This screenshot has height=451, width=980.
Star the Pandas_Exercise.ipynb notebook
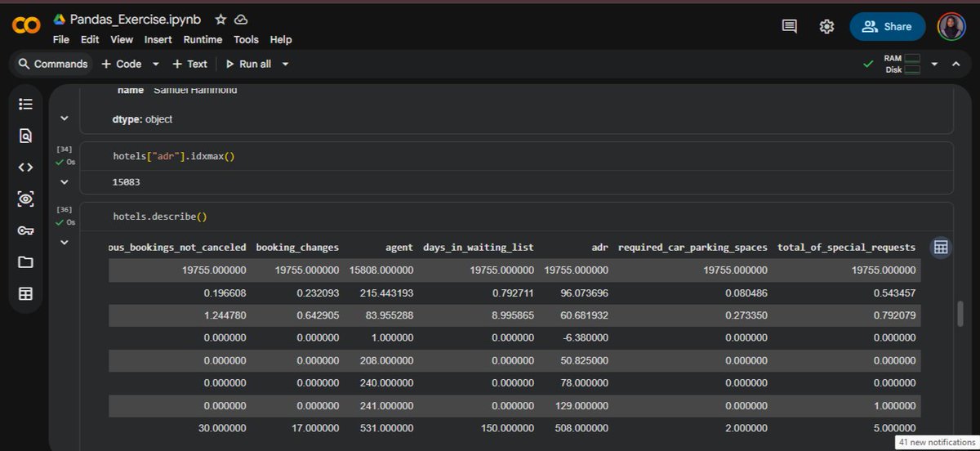[x=221, y=19]
